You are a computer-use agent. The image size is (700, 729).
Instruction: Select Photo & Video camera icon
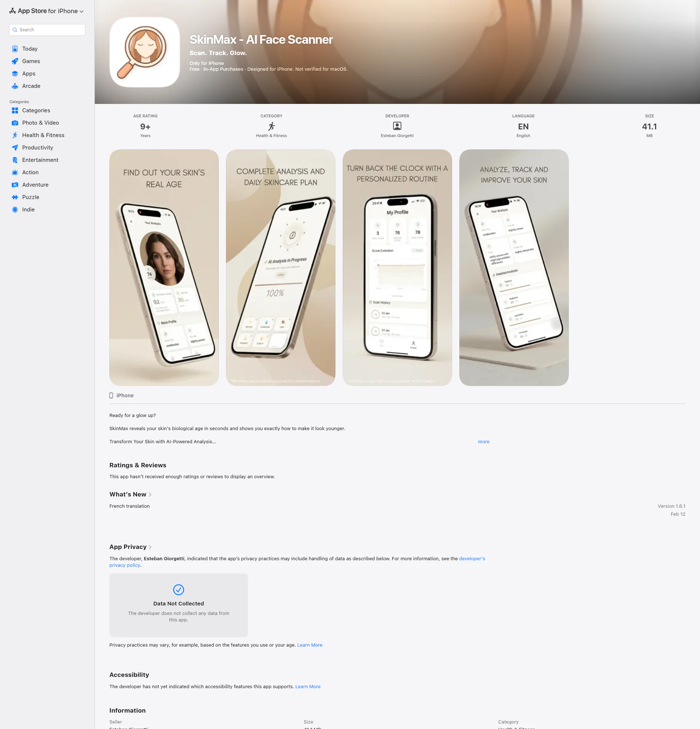click(15, 123)
